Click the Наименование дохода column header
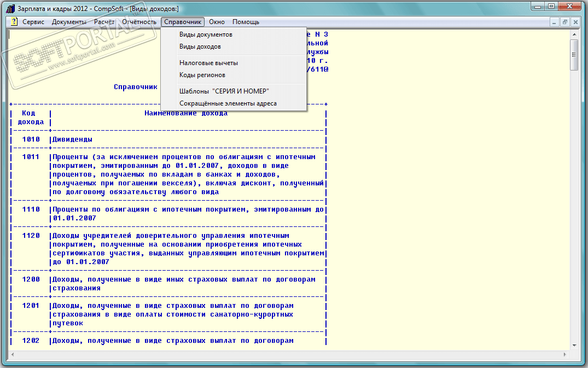 (x=186, y=113)
